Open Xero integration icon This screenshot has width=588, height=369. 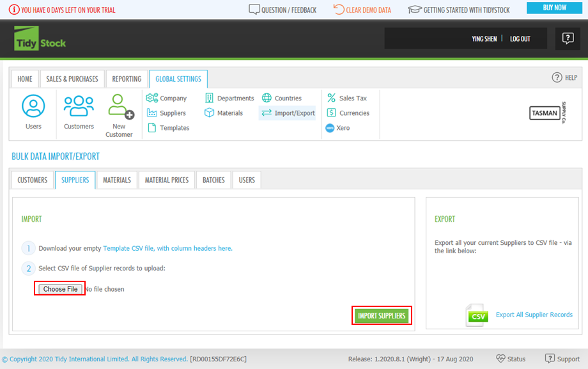tap(330, 128)
